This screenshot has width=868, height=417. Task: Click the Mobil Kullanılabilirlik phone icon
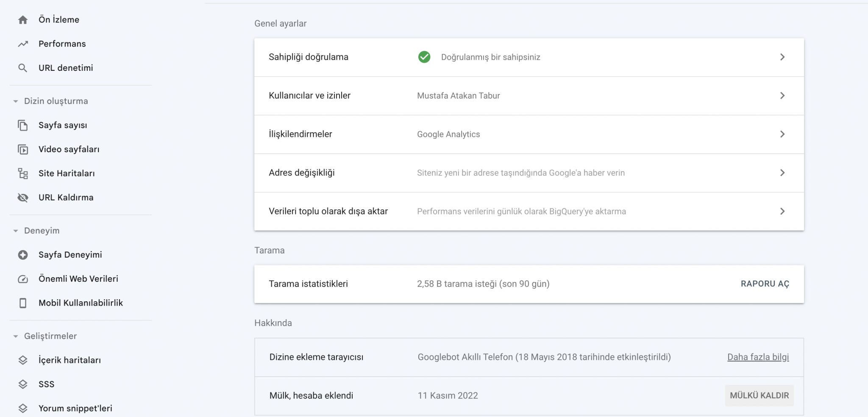pos(23,303)
